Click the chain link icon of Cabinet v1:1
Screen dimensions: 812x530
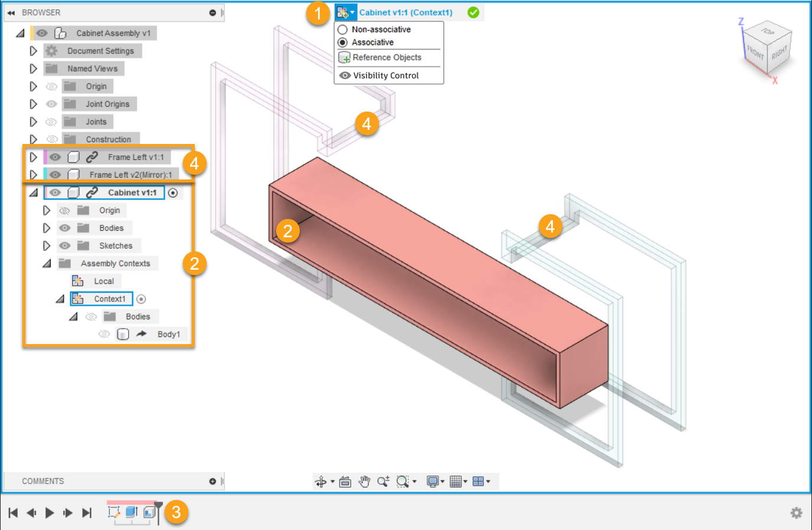pos(92,192)
